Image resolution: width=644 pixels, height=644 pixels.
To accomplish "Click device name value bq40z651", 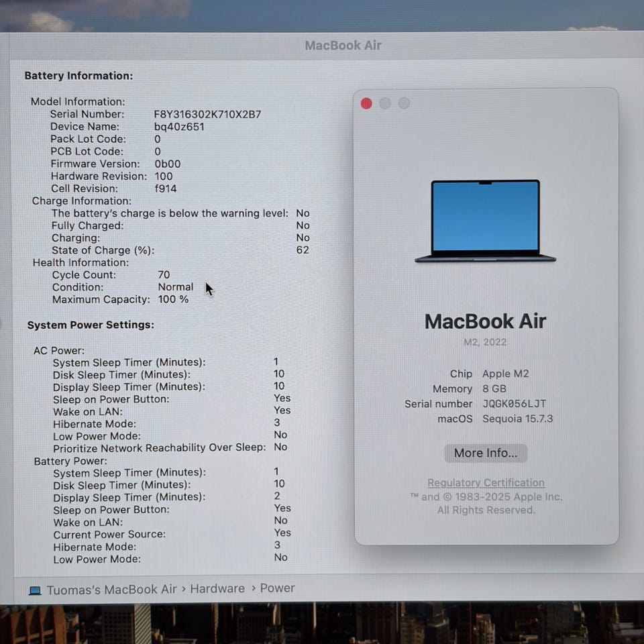I will [x=179, y=127].
